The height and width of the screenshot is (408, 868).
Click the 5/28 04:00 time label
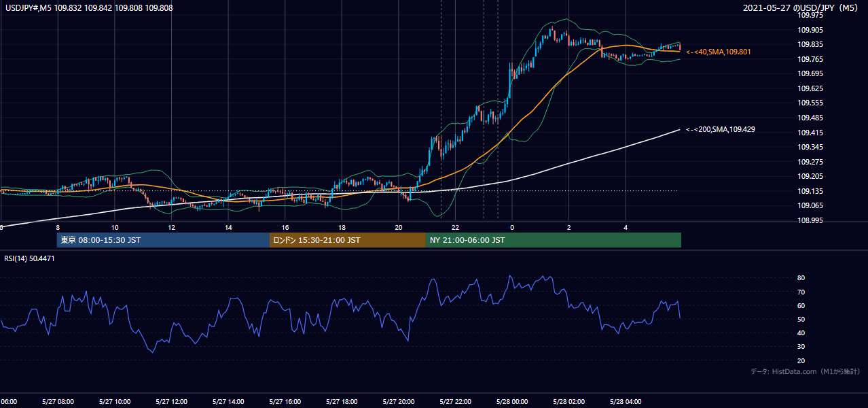(626, 401)
